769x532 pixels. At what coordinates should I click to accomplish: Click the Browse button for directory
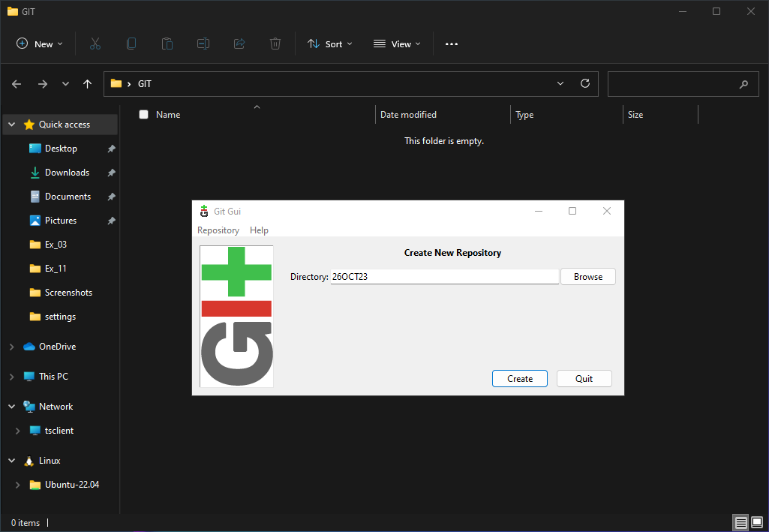[587, 277]
